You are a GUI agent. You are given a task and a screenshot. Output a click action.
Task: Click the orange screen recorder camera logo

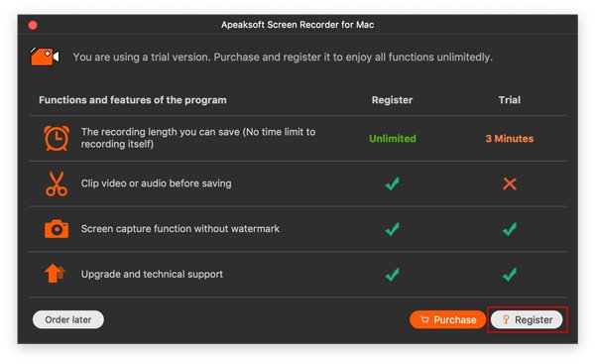click(x=45, y=57)
